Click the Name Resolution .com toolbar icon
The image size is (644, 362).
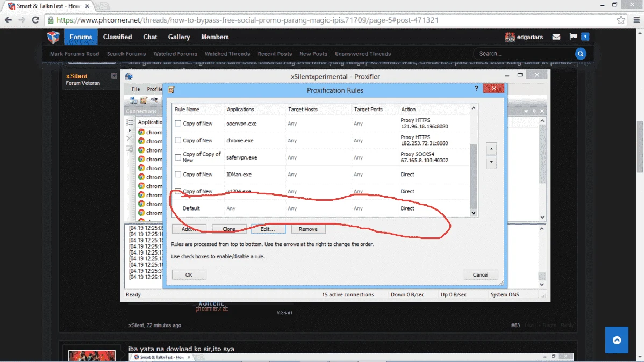(154, 100)
